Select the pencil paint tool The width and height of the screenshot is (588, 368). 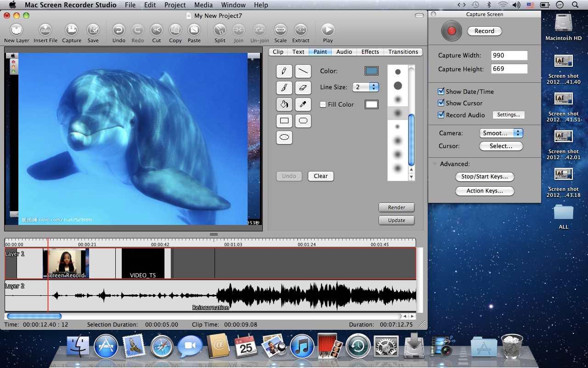pyautogui.click(x=284, y=71)
